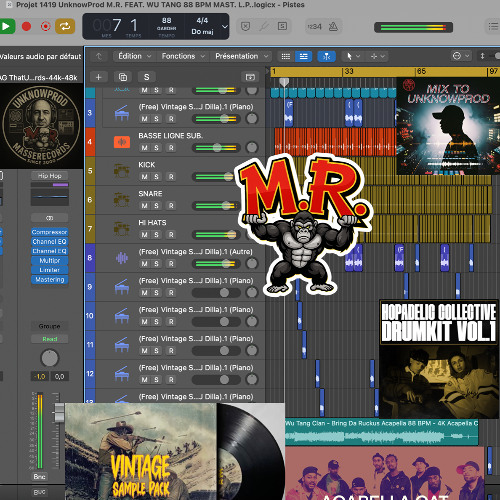Click the 4/4 time signature
This screenshot has height=500, width=500.
point(202,21)
